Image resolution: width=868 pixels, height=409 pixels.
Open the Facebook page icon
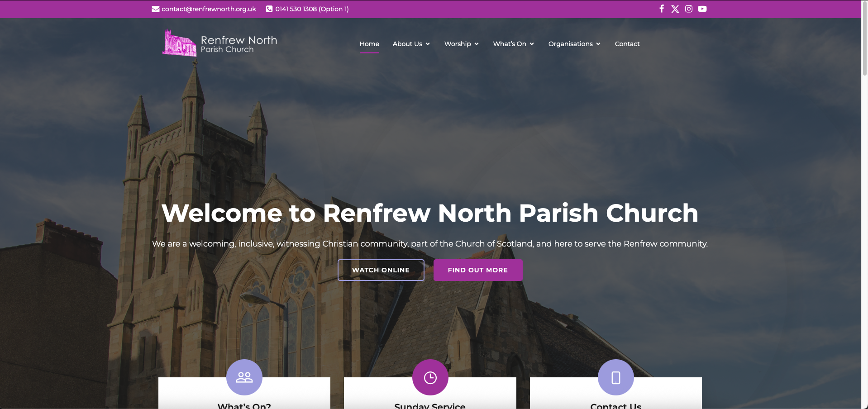pos(661,9)
